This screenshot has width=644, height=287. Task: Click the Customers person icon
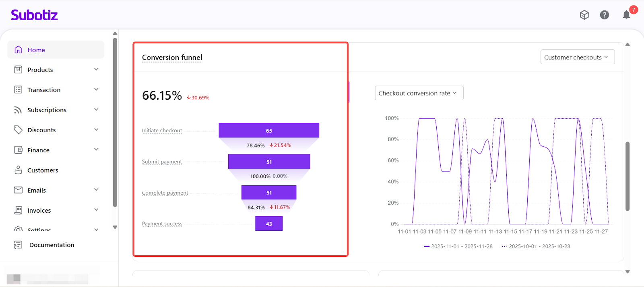(18, 170)
